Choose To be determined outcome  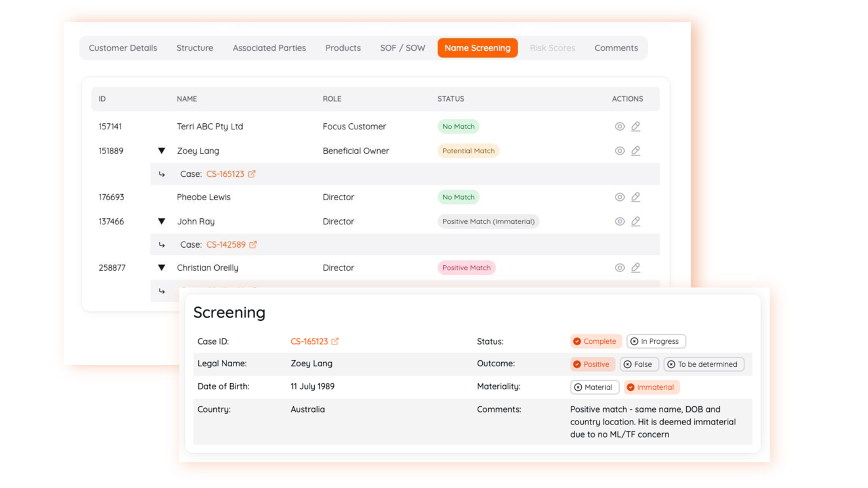pyautogui.click(x=704, y=364)
